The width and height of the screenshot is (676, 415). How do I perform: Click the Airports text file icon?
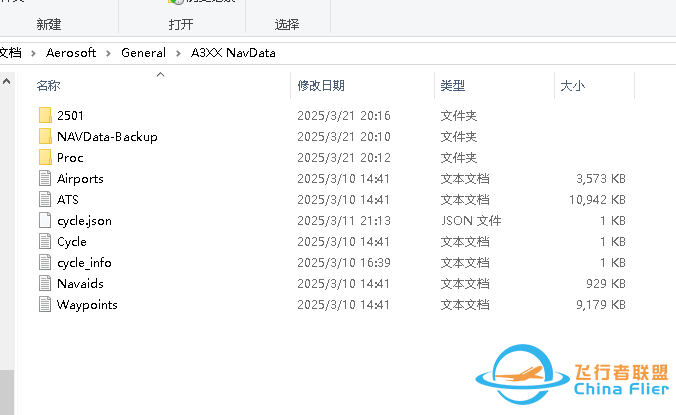[45, 178]
